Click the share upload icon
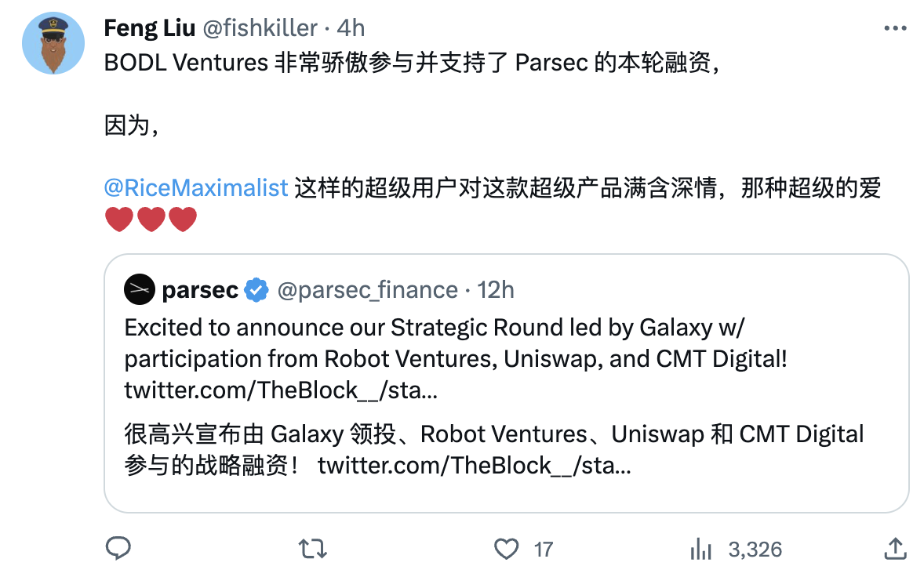Viewport: 924px width, 577px height. point(895,549)
